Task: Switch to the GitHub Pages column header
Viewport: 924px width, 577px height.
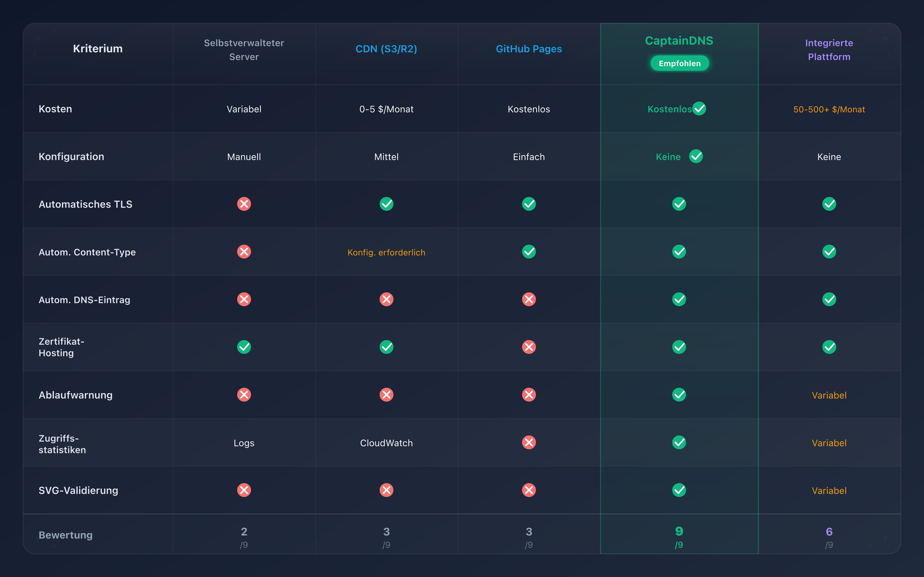Action: [x=529, y=49]
